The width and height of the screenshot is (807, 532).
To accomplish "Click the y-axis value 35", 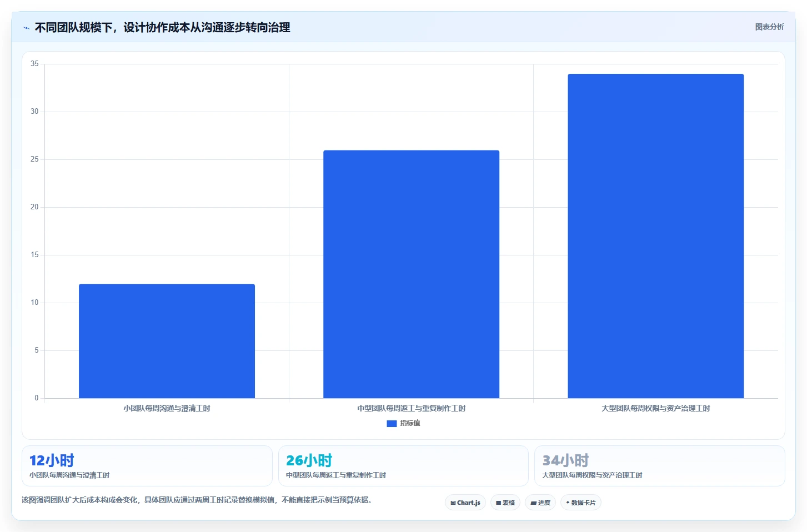I will (x=34, y=64).
